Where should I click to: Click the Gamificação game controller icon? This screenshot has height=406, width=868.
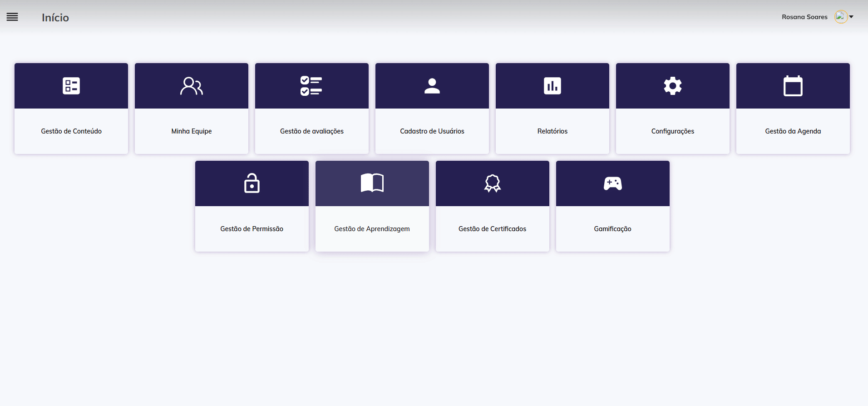point(613,183)
